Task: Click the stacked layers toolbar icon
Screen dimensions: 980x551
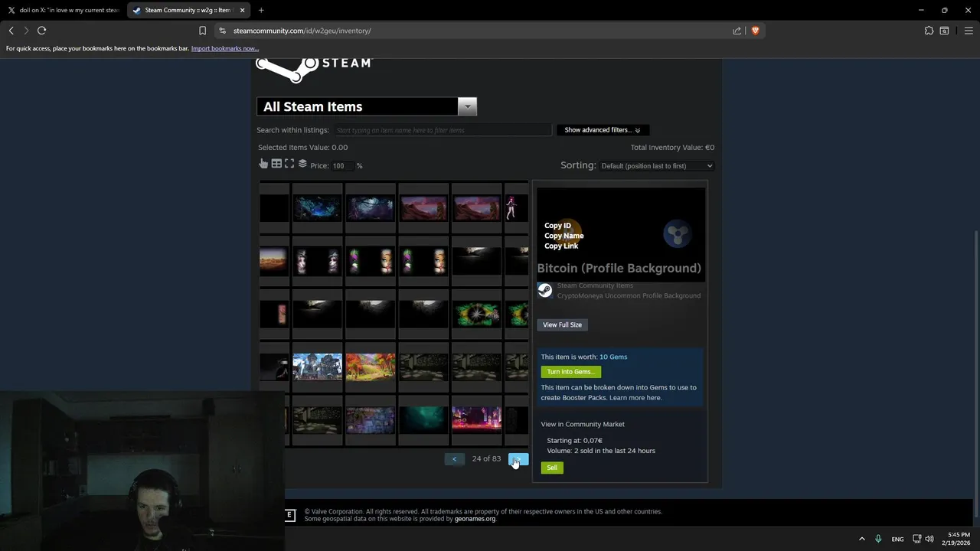Action: [302, 164]
